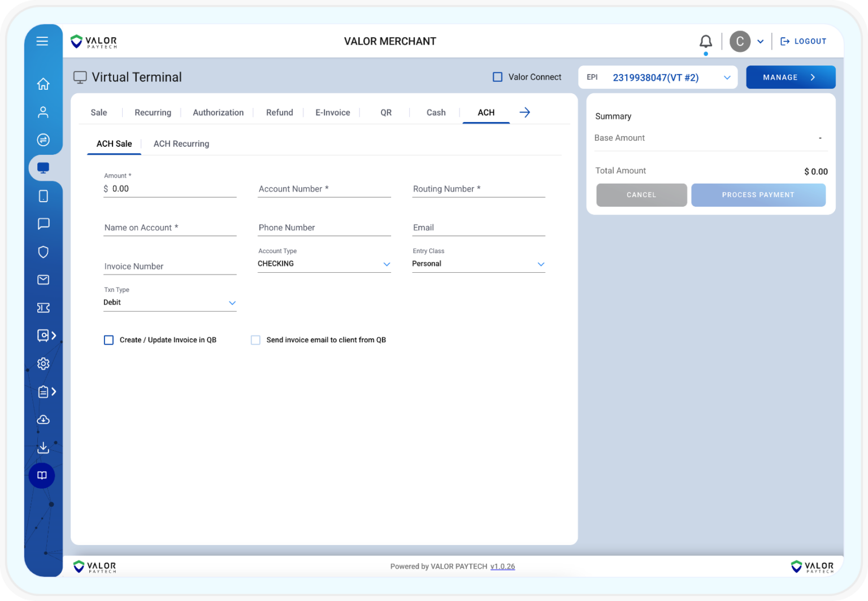The image size is (868, 601).
Task: Click the notification bell icon
Action: tap(705, 41)
